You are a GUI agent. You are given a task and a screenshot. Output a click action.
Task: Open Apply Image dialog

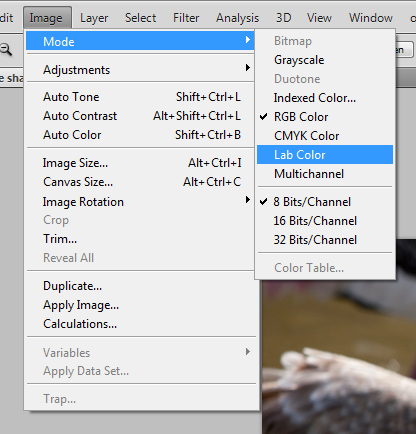[140, 305]
